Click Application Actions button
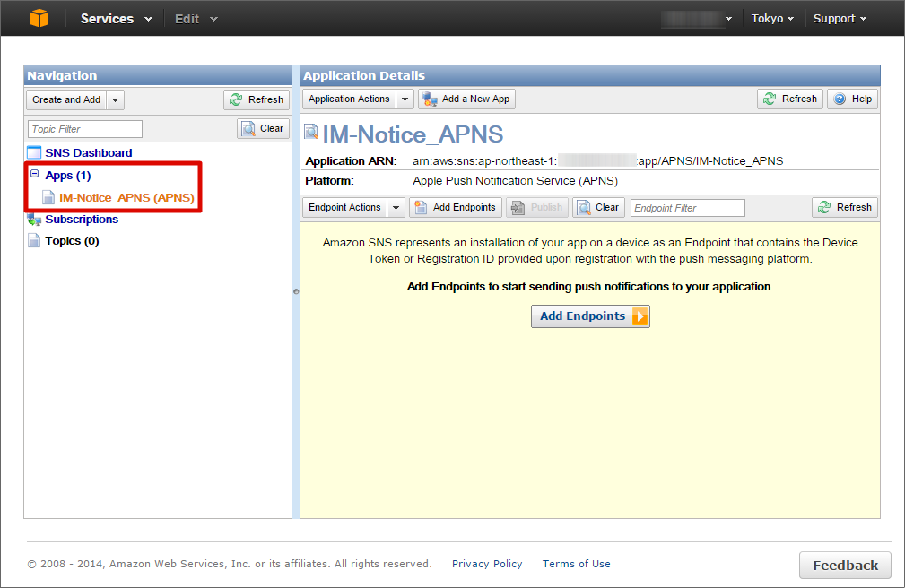Viewport: 905px width, 588px height. (x=349, y=99)
